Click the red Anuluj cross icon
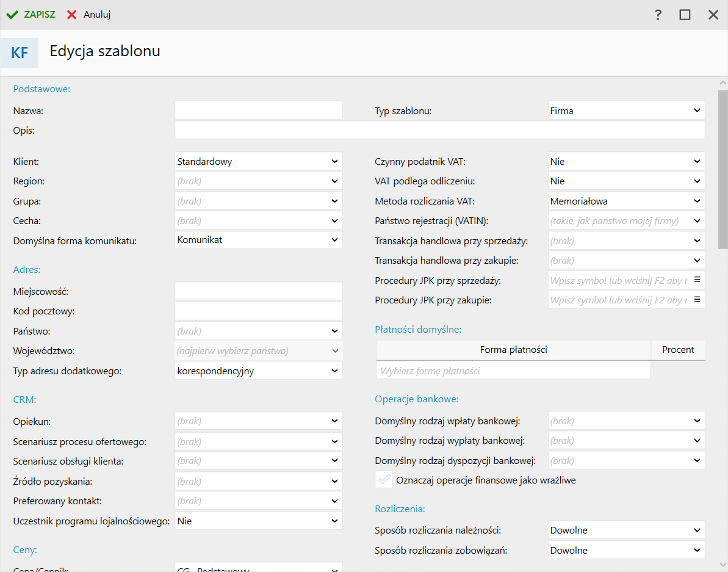Screen dimensions: 728x572 72,15
